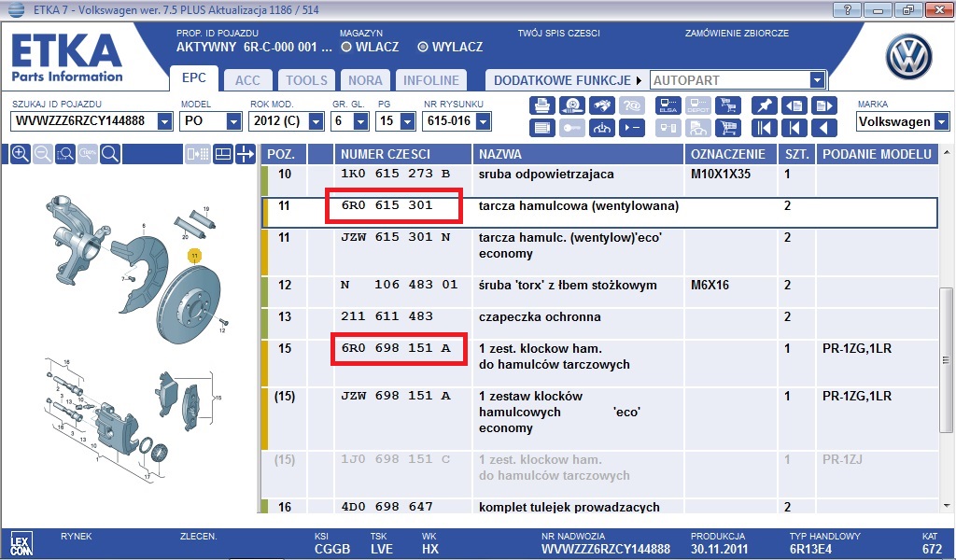Click the zoom region selection magnifier

pyautogui.click(x=65, y=154)
